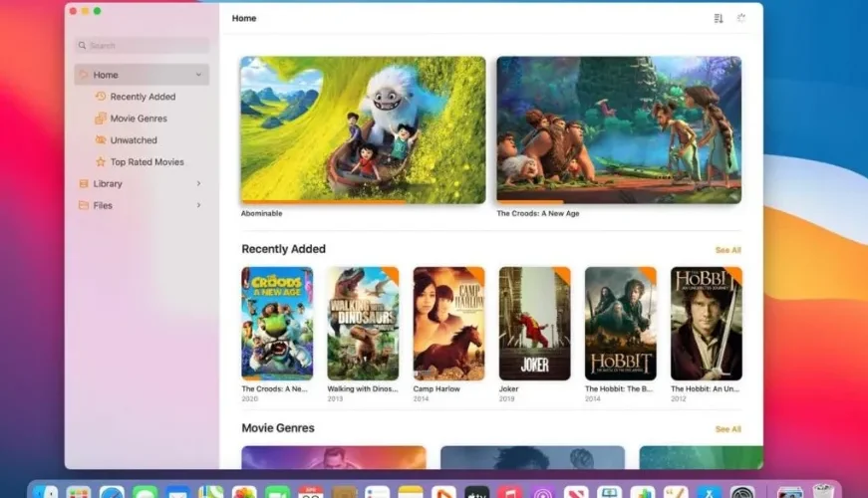Click the Library stack icon in sidebar

tap(84, 183)
